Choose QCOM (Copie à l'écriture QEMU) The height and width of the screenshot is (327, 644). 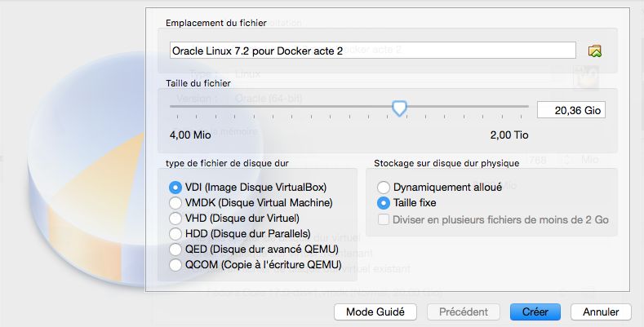175,265
